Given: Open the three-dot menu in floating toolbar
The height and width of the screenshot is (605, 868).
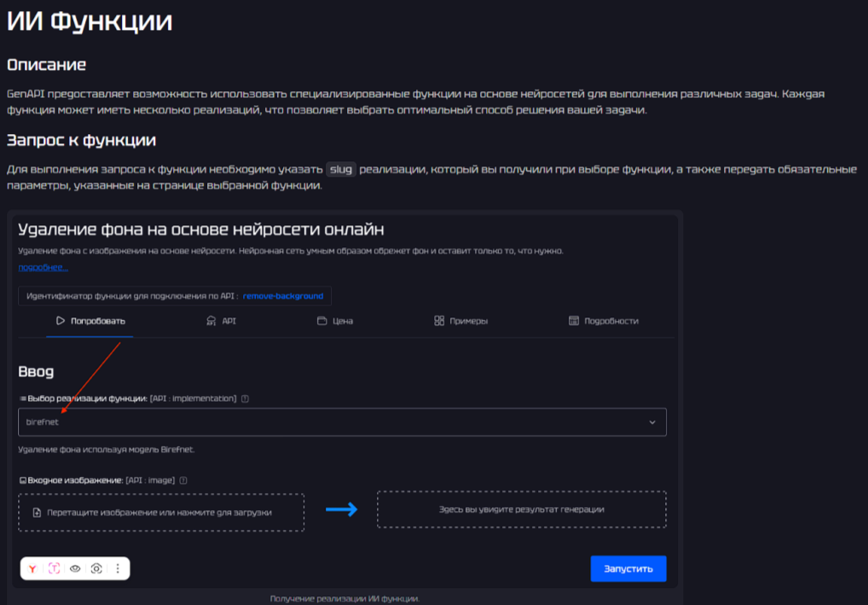Looking at the screenshot, I should tap(118, 568).
